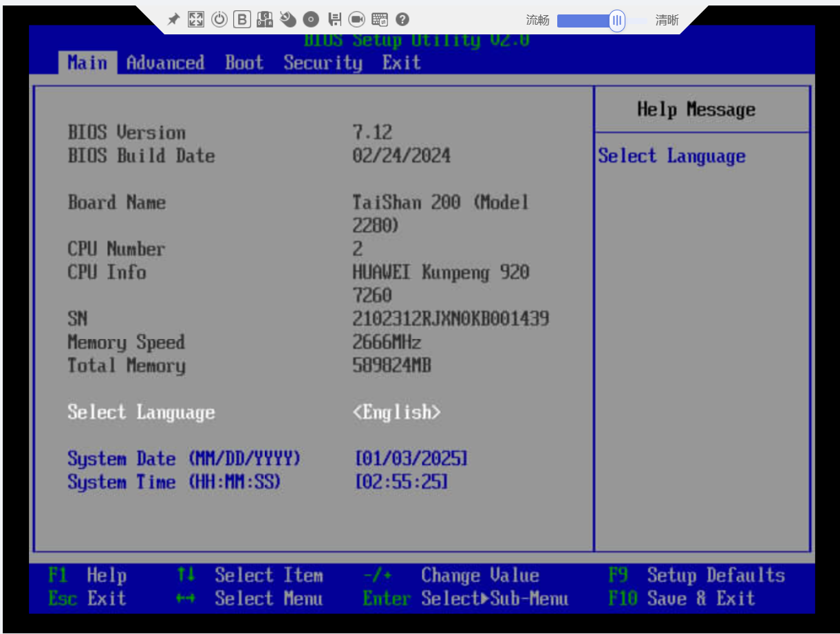The height and width of the screenshot is (634, 840).
Task: Select the Main tab
Action: pos(87,63)
